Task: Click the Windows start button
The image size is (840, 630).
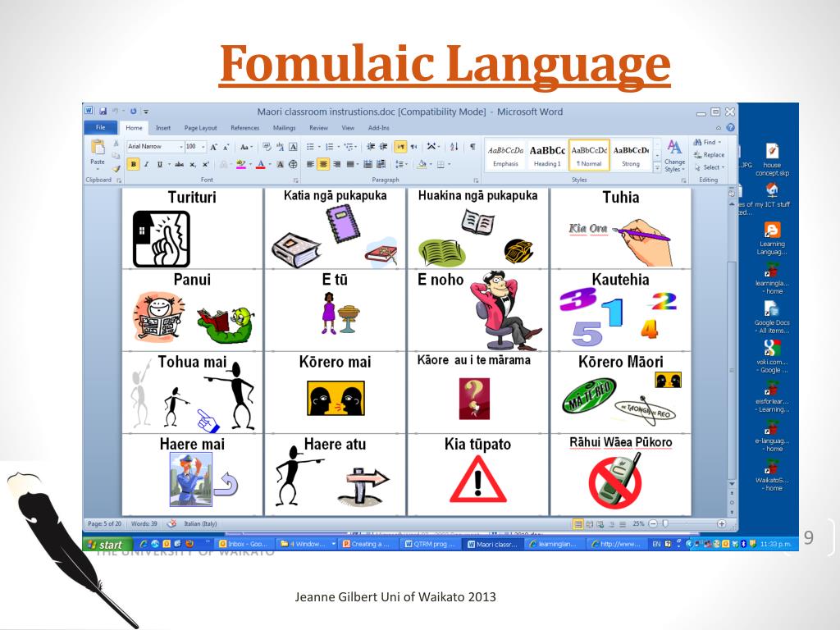Action: coord(107,545)
